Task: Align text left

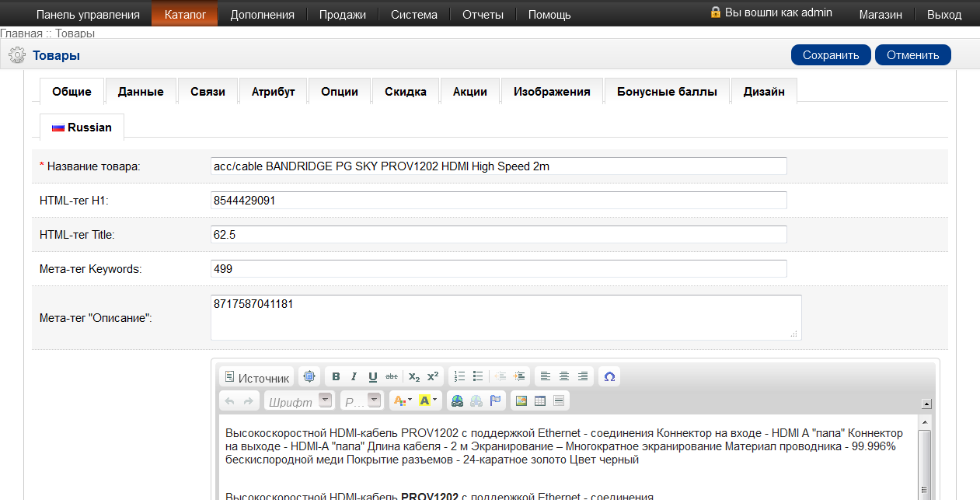Action: [x=546, y=376]
